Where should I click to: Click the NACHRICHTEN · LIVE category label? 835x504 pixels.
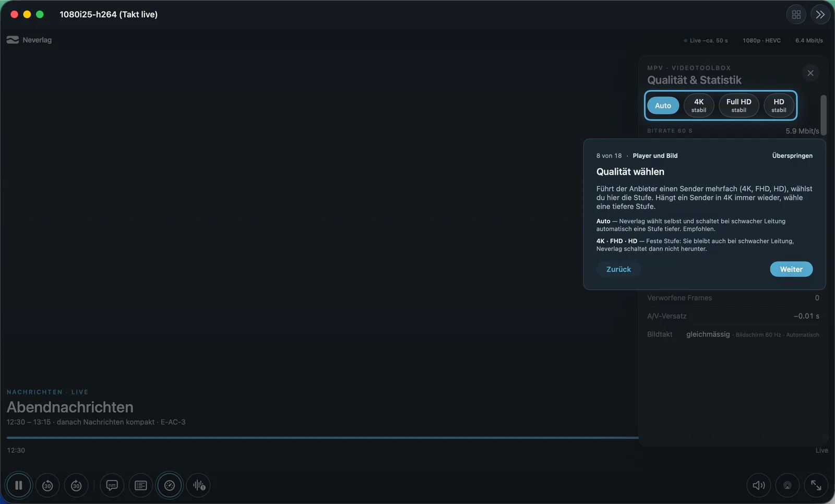47,392
